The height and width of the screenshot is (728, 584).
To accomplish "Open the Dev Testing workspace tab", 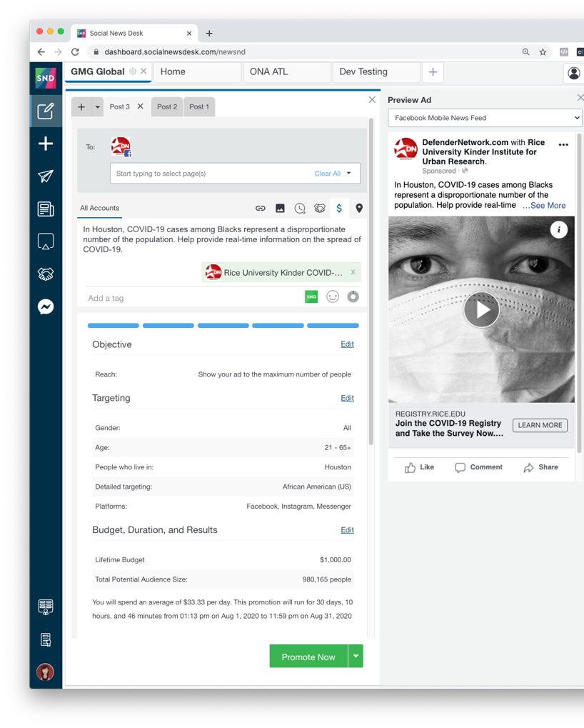I will pyautogui.click(x=377, y=72).
